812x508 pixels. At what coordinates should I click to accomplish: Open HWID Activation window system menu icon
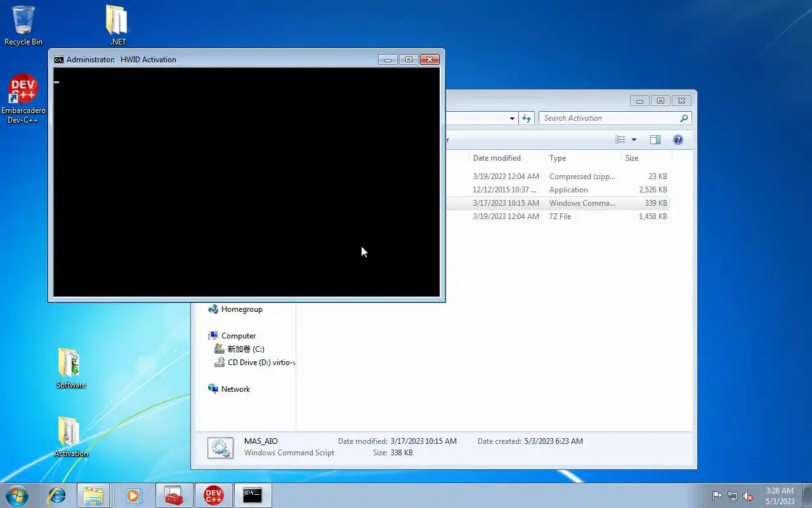(59, 60)
